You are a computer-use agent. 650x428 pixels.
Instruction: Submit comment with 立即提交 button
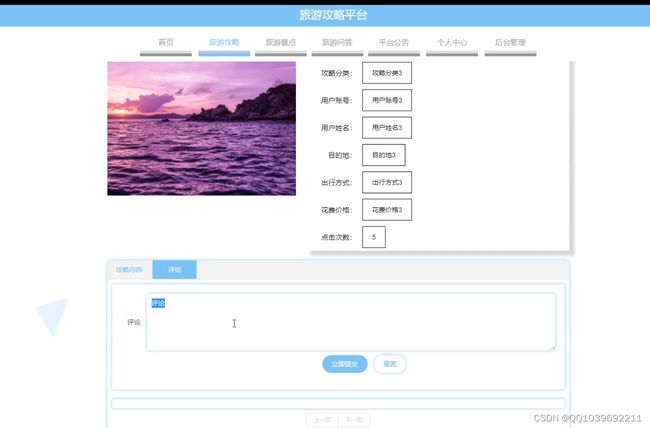344,364
